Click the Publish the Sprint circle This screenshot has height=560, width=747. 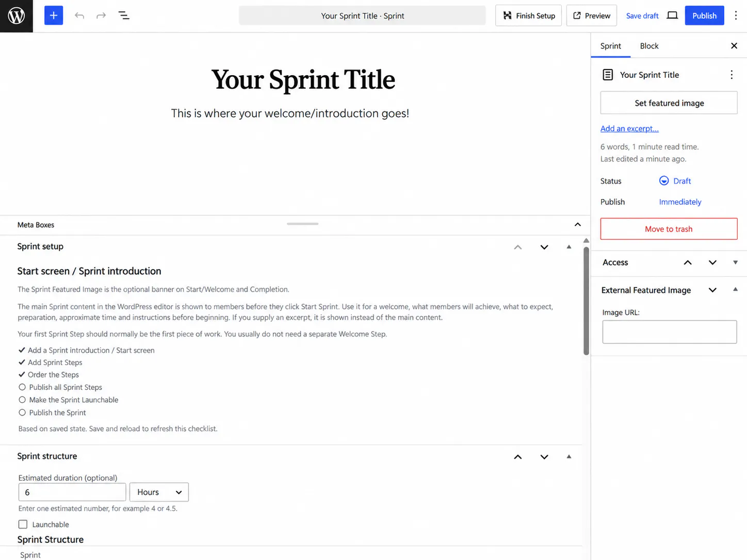pos(22,413)
